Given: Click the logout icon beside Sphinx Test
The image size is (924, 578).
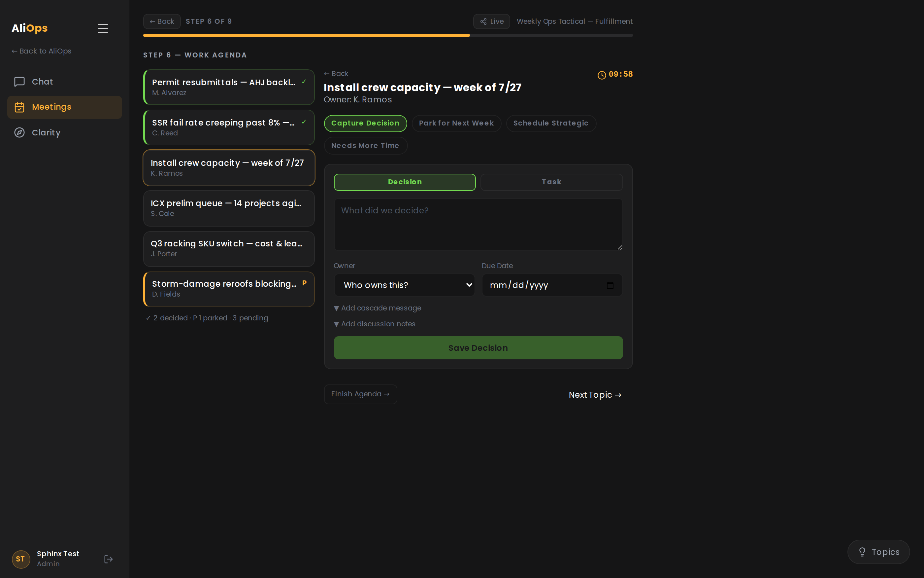Looking at the screenshot, I should point(109,559).
